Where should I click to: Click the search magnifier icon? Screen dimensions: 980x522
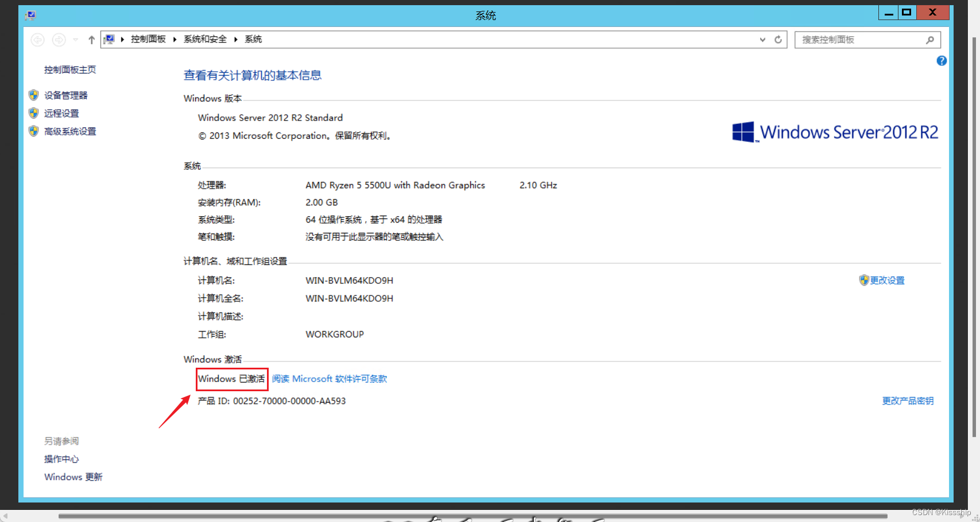(x=930, y=40)
